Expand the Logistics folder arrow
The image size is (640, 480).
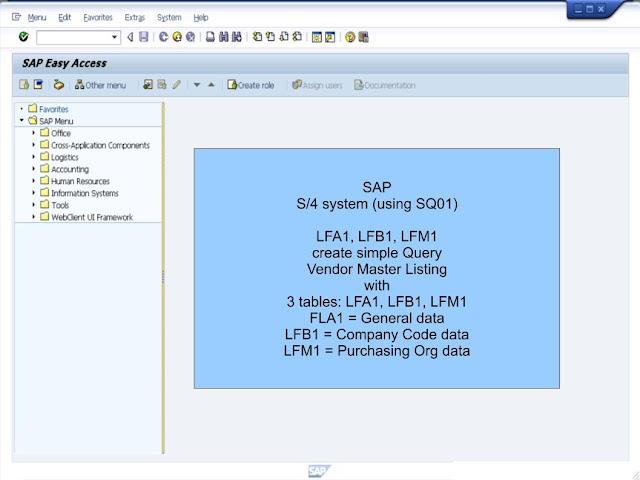pos(33,156)
